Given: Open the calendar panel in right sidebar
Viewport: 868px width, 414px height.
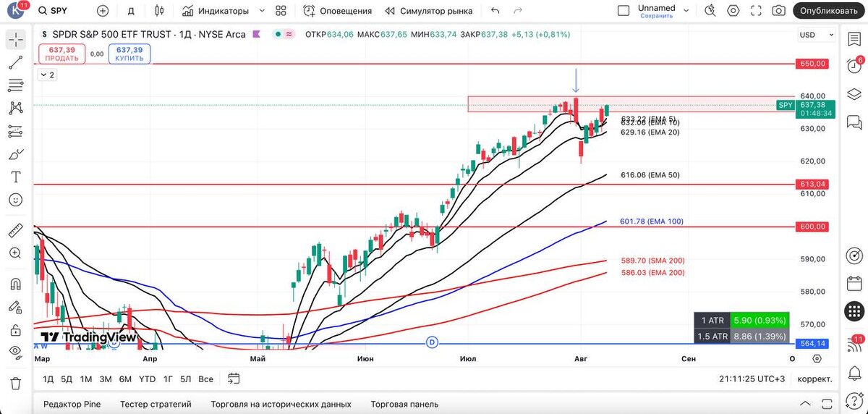Looking at the screenshot, I should click(x=854, y=283).
